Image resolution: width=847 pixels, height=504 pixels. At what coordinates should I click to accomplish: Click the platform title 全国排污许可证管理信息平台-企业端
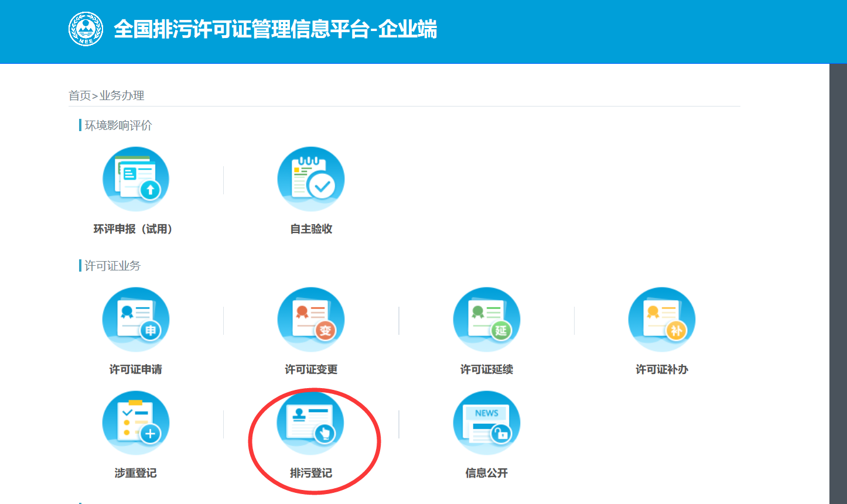coord(275,29)
